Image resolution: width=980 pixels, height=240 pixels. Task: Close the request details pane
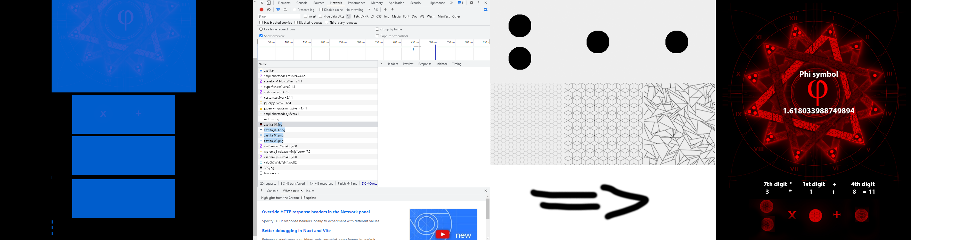tap(381, 64)
